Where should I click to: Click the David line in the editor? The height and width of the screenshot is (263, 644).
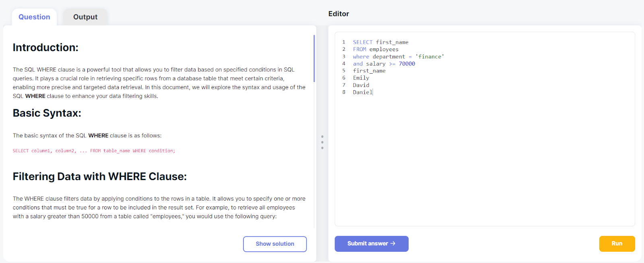point(361,85)
